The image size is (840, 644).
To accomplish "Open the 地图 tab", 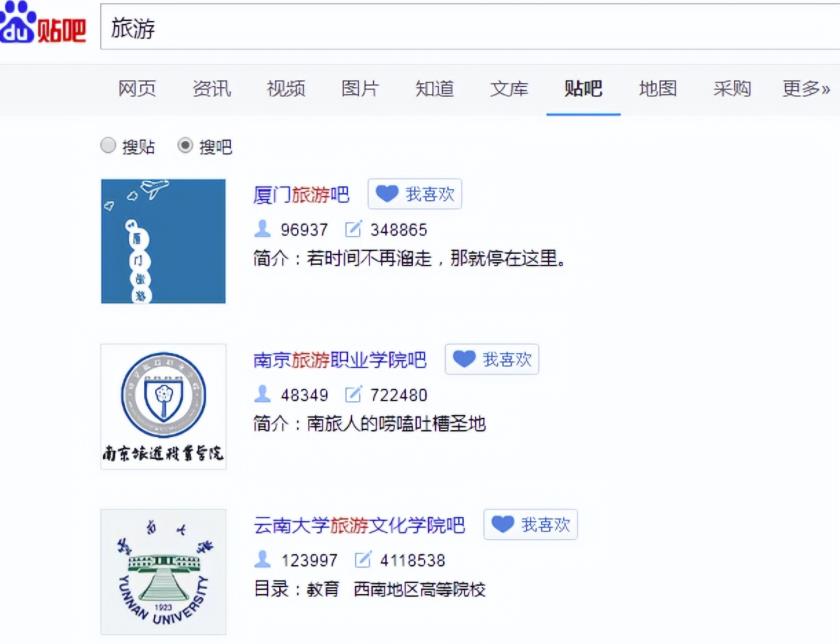I will [x=658, y=89].
